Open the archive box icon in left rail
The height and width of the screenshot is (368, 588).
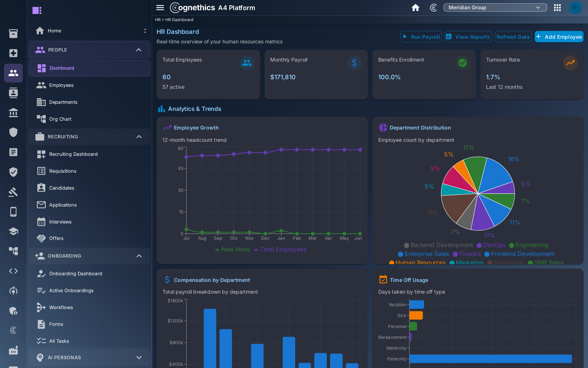pos(13,33)
